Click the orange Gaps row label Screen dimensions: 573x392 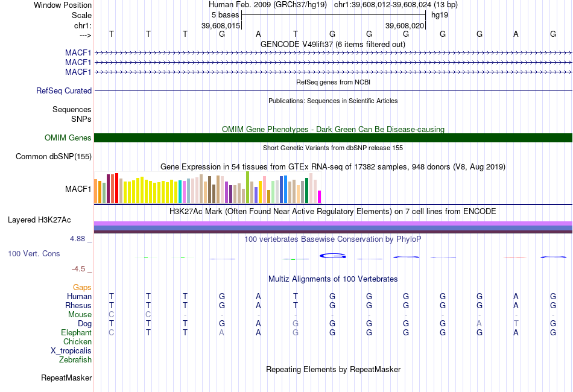82,288
